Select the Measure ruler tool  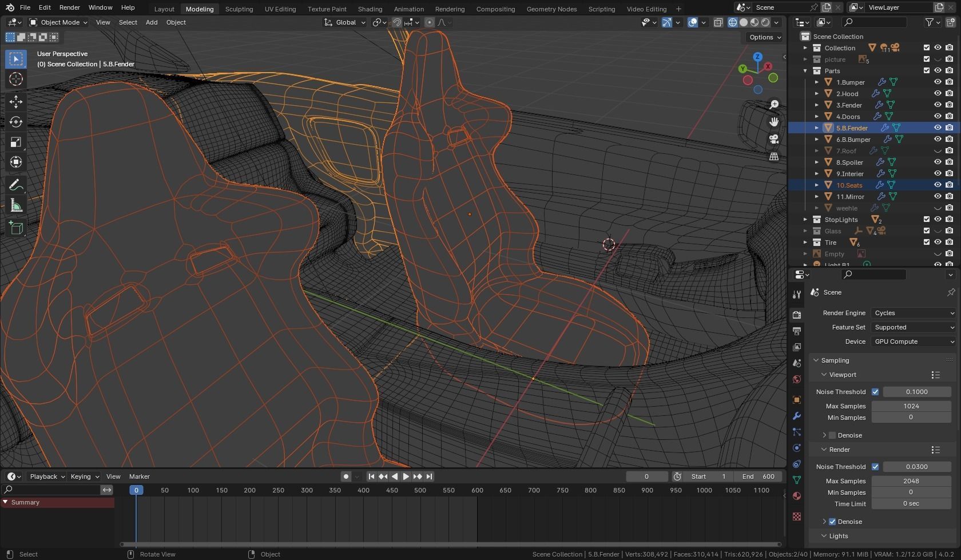click(x=16, y=206)
